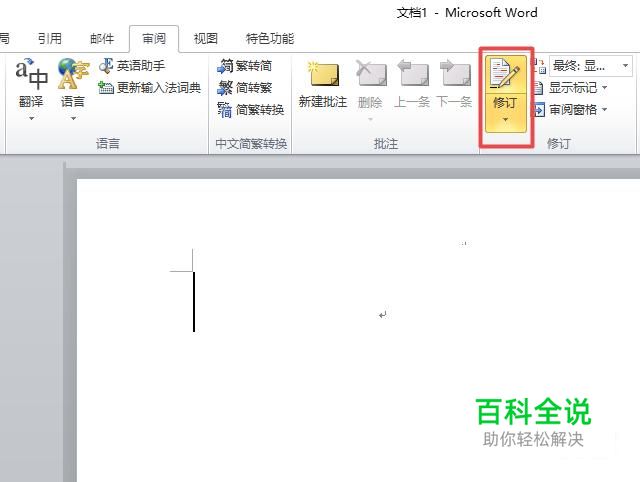Viewport: 640px width, 482px height.
Task: Click inside the blank document page
Action: (358, 330)
